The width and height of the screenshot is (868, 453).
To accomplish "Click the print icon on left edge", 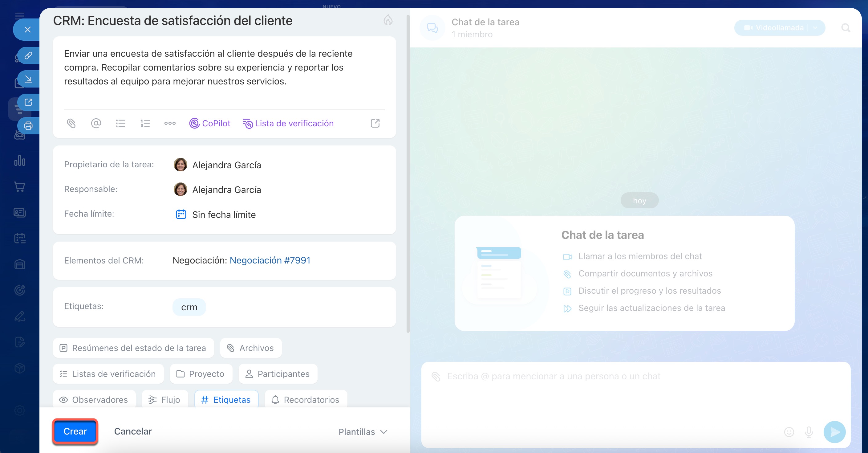I will 28,126.
